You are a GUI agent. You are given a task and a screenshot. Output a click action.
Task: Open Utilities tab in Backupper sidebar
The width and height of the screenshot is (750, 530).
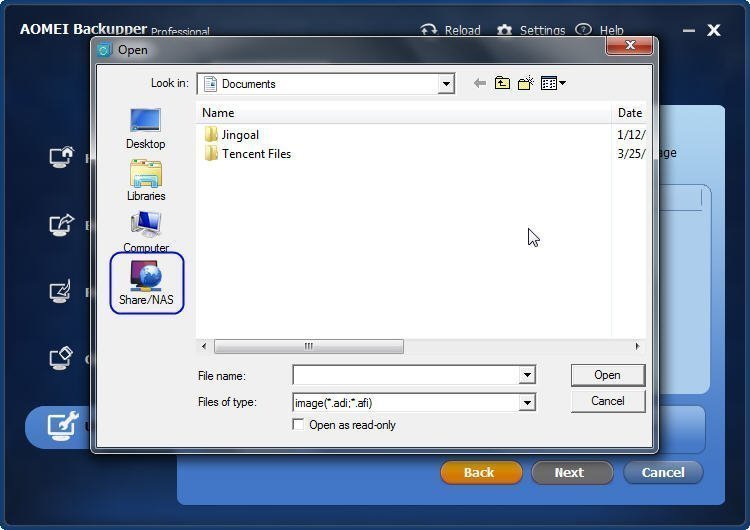coord(58,426)
